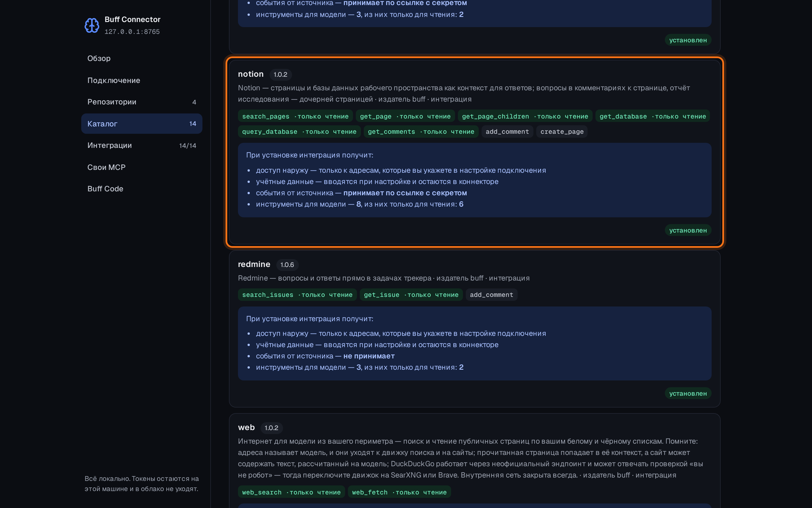The image size is (812, 508).
Task: Click the get_database tool chip
Action: 653,116
